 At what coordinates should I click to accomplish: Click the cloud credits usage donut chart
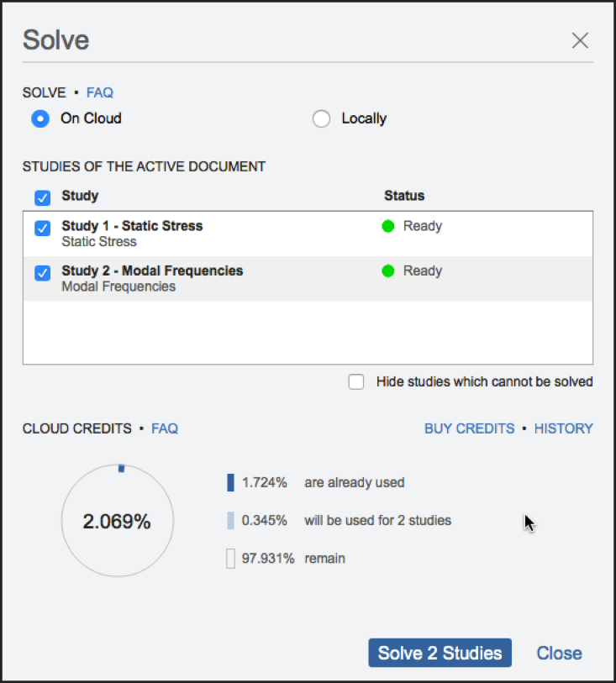click(118, 521)
